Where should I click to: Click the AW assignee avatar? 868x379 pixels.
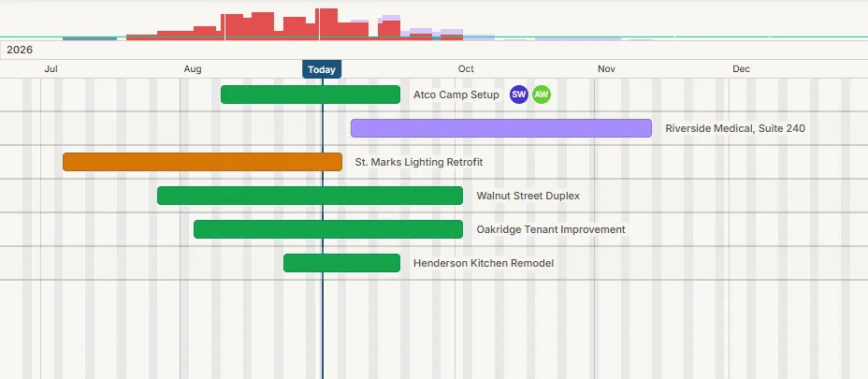[x=542, y=95]
